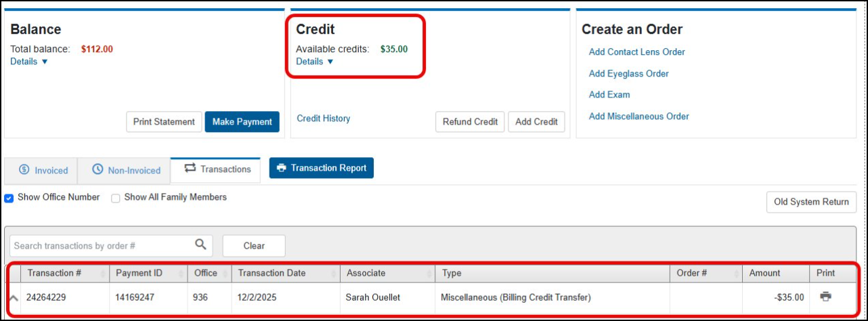Viewport: 868px width, 321px height.
Task: Select the Transactions tab
Action: point(217,169)
